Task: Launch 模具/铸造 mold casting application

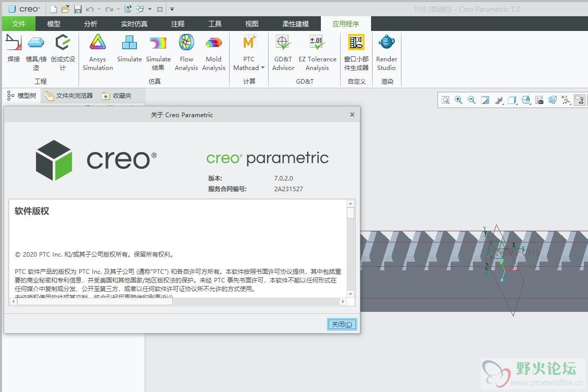Action: click(36, 52)
